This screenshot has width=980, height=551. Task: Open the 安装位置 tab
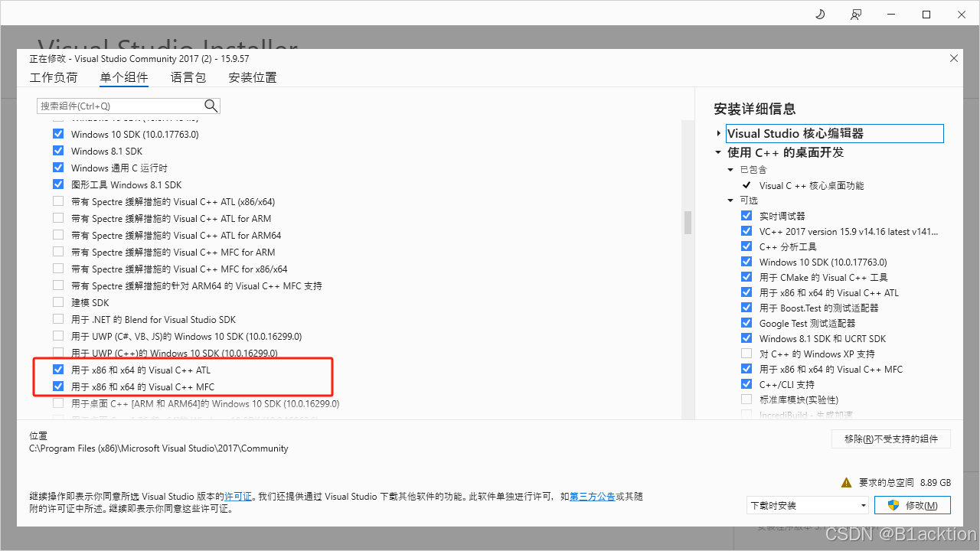pyautogui.click(x=253, y=77)
